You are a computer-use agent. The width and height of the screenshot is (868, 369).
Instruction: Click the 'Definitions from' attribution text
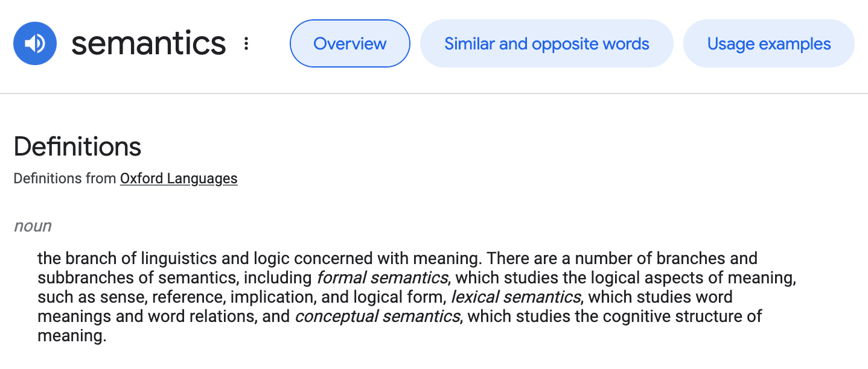[65, 178]
